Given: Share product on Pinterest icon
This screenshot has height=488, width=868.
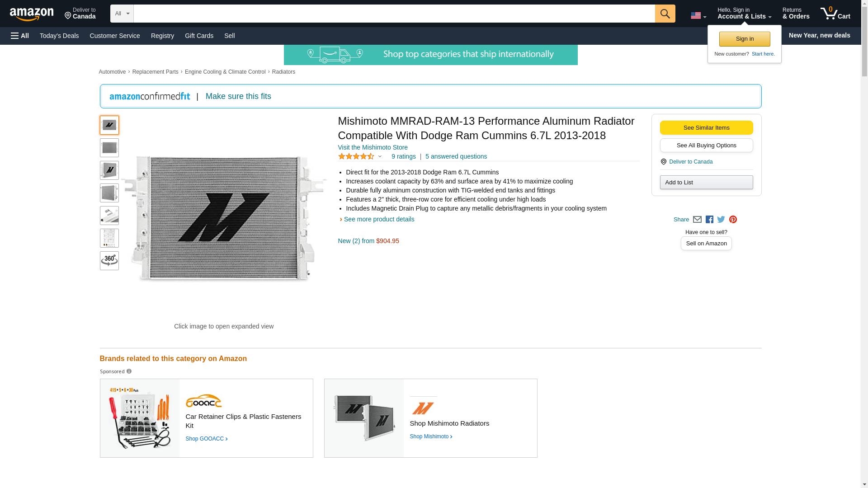Looking at the screenshot, I should (733, 220).
